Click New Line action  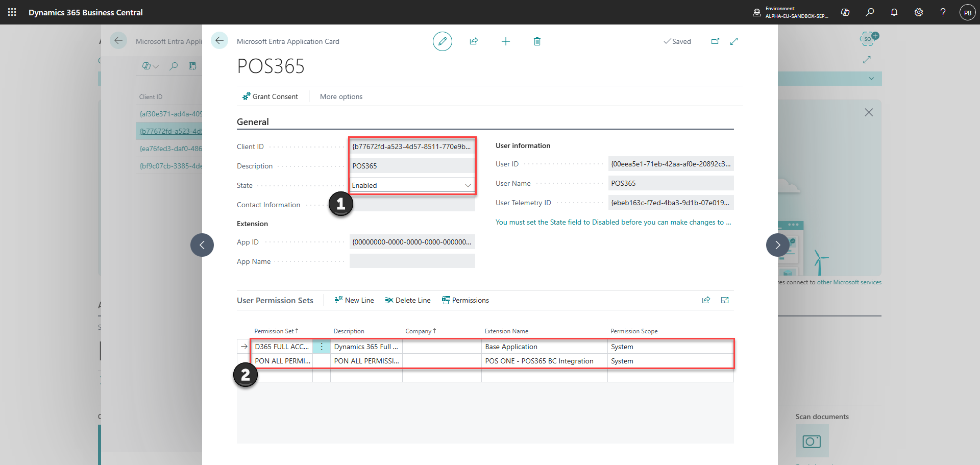pos(354,300)
